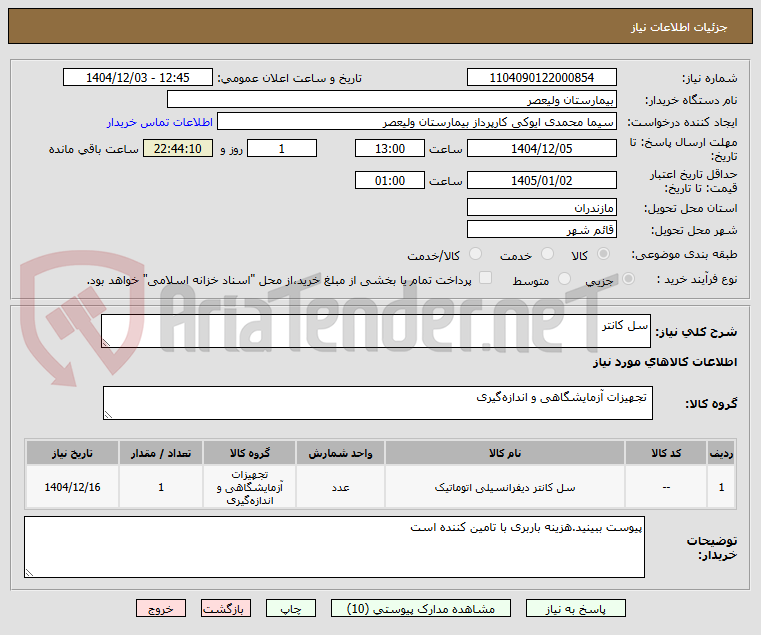Image resolution: width=761 pixels, height=635 pixels.
Task: Click the خروج exit button
Action: [161, 608]
